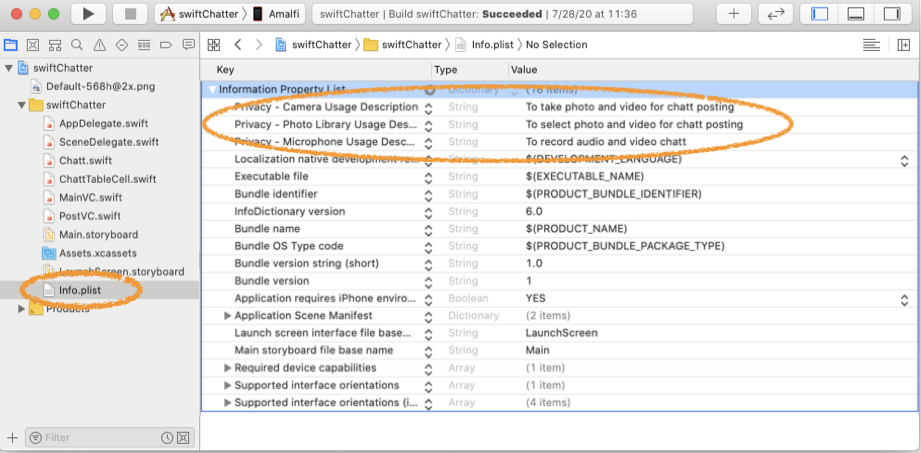
Task: Expand Required device capabilities array
Action: pyautogui.click(x=227, y=368)
